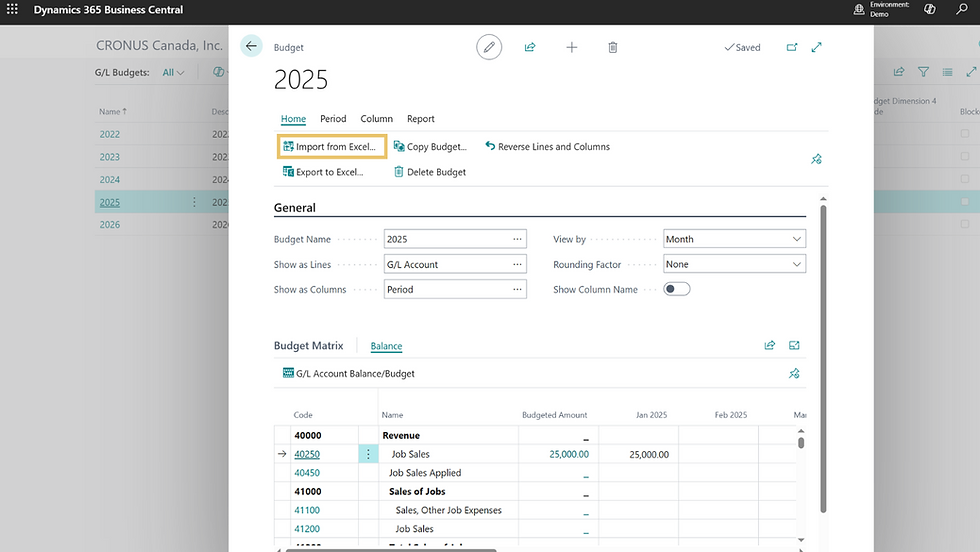
Task: Open the budget card in new window
Action: coord(792,47)
